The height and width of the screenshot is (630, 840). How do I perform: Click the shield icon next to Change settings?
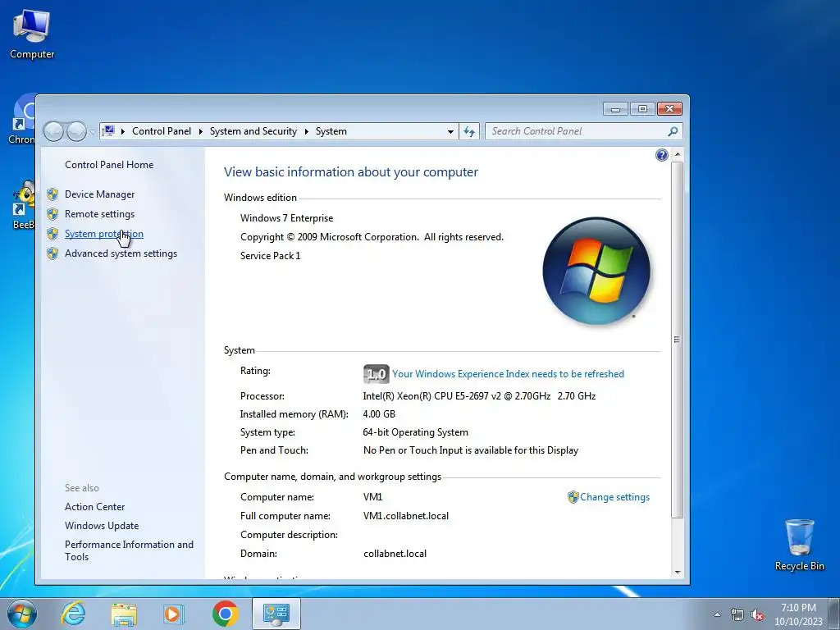pyautogui.click(x=573, y=497)
